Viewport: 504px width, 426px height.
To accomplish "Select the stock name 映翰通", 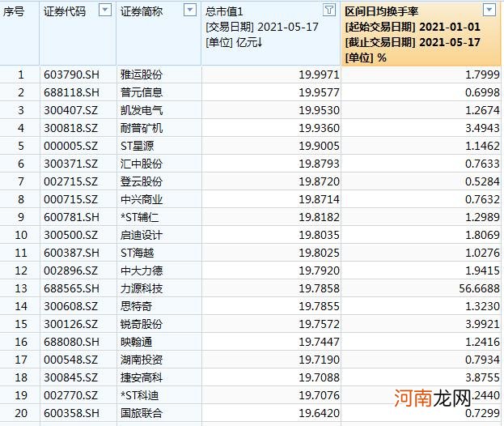I will tap(136, 342).
